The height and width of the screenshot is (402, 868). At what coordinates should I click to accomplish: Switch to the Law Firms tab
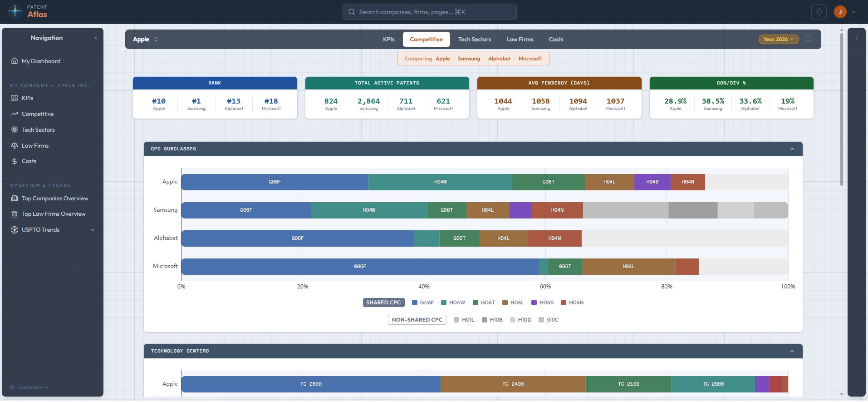point(520,40)
